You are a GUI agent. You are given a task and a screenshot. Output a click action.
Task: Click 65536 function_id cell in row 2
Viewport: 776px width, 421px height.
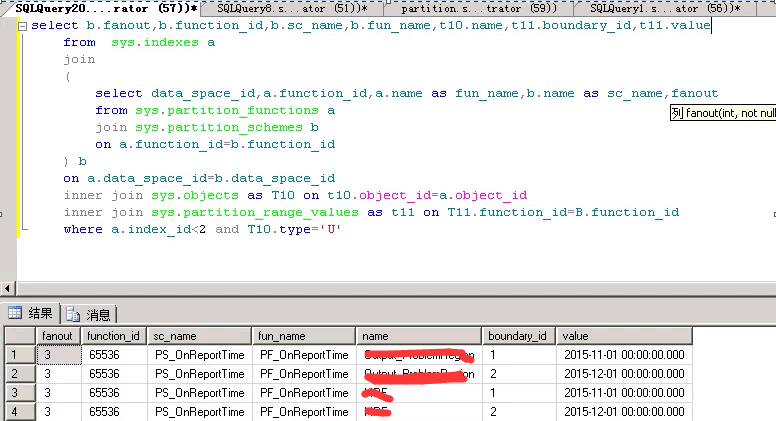pyautogui.click(x=114, y=374)
